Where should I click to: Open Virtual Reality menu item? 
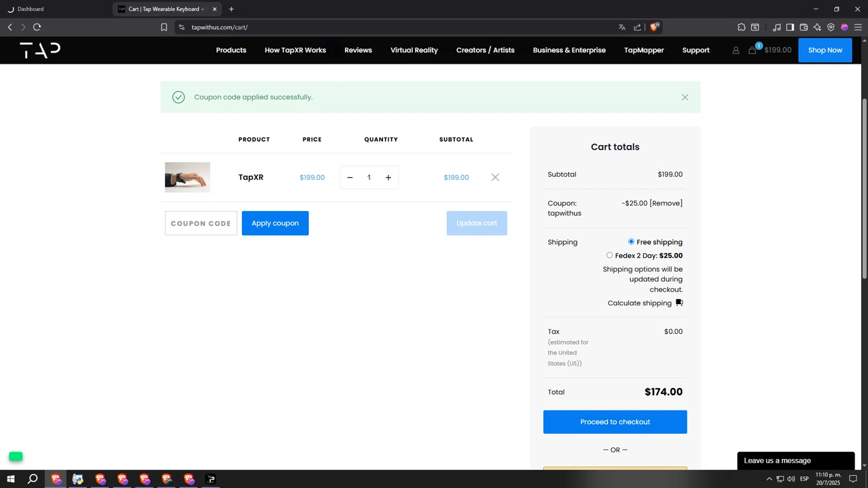(x=414, y=50)
